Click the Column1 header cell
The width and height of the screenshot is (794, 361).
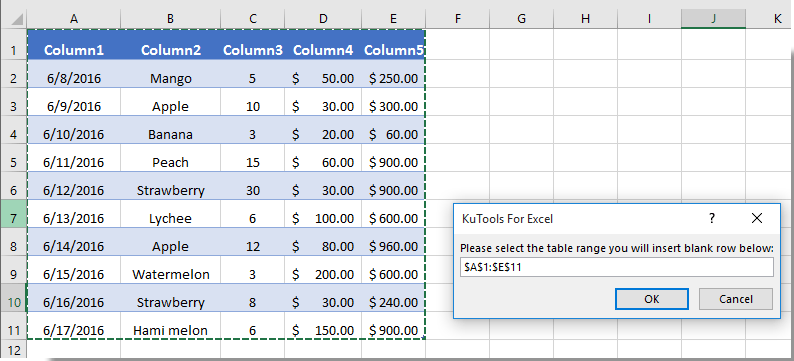(74, 45)
